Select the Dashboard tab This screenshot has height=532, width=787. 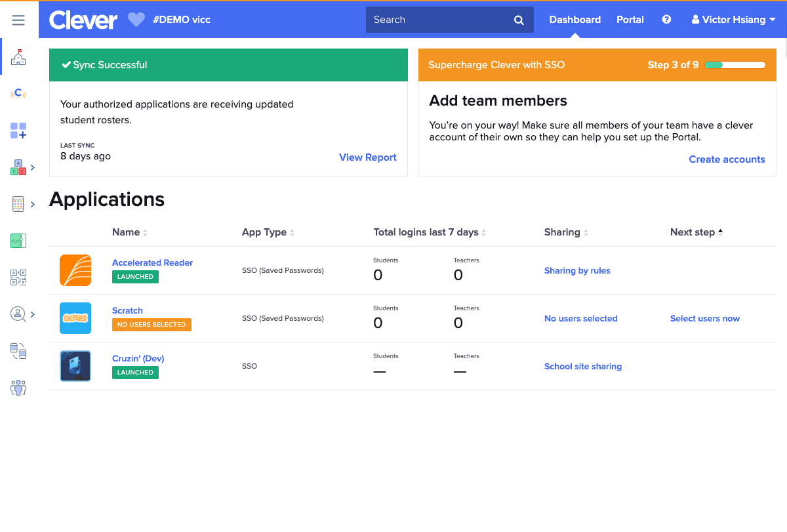(x=575, y=20)
